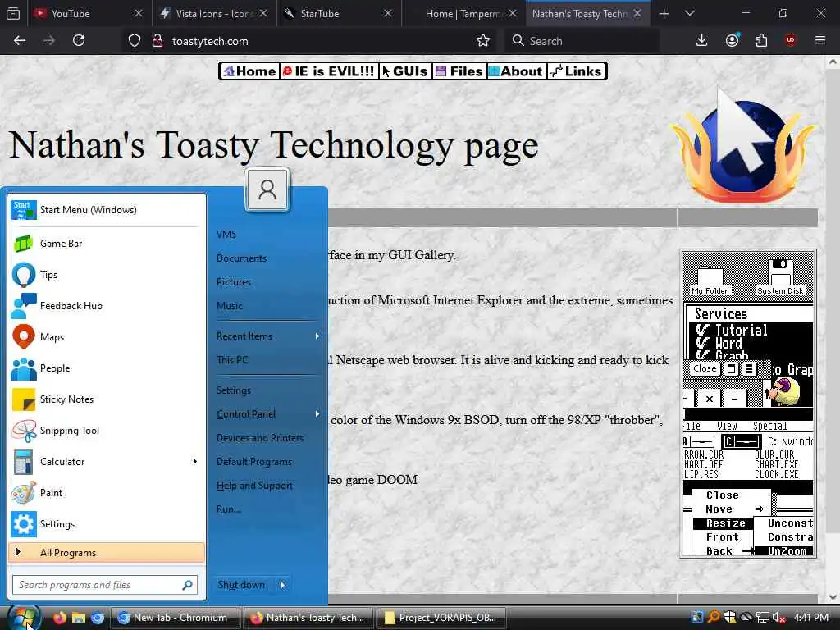Open the Firefox hamburger application menu
The width and height of the screenshot is (840, 630).
coord(820,41)
